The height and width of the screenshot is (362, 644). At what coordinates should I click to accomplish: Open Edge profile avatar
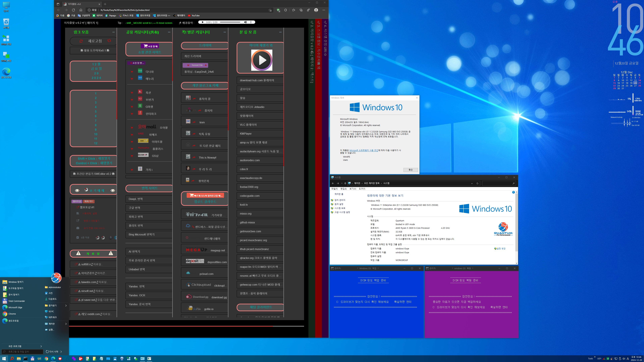point(316,10)
